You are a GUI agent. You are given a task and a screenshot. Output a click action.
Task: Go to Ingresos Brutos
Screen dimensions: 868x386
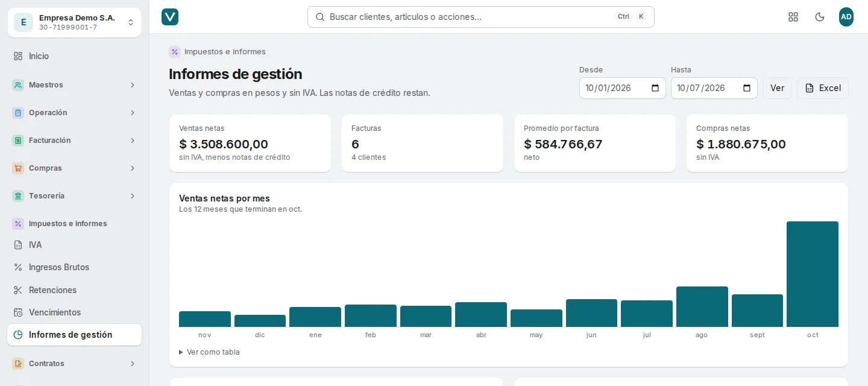pos(74,267)
